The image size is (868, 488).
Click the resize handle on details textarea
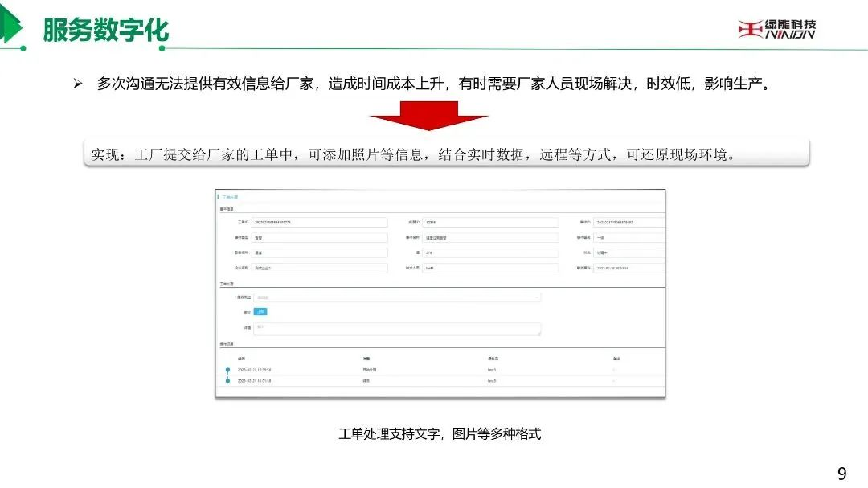[538, 333]
